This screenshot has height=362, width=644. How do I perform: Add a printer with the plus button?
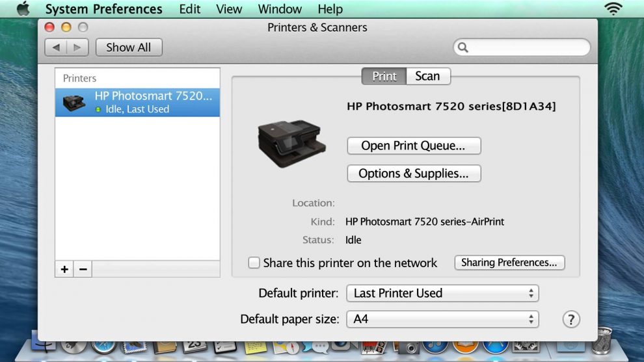click(64, 269)
